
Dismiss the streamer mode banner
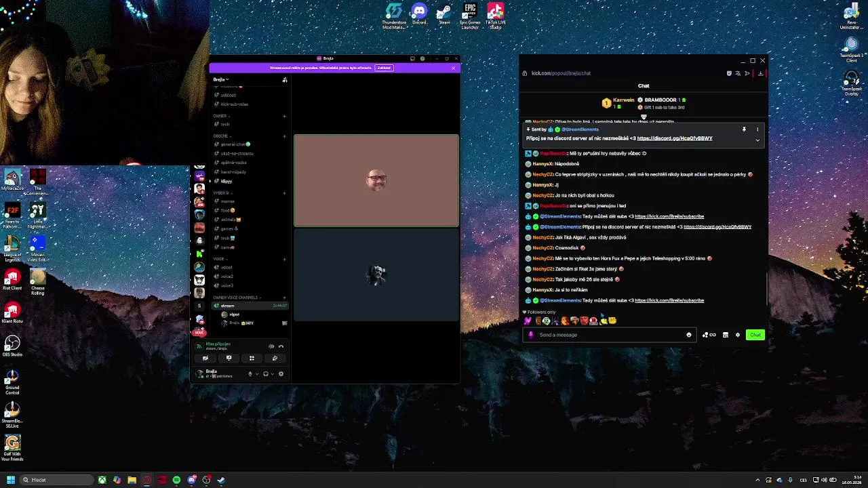pos(454,68)
